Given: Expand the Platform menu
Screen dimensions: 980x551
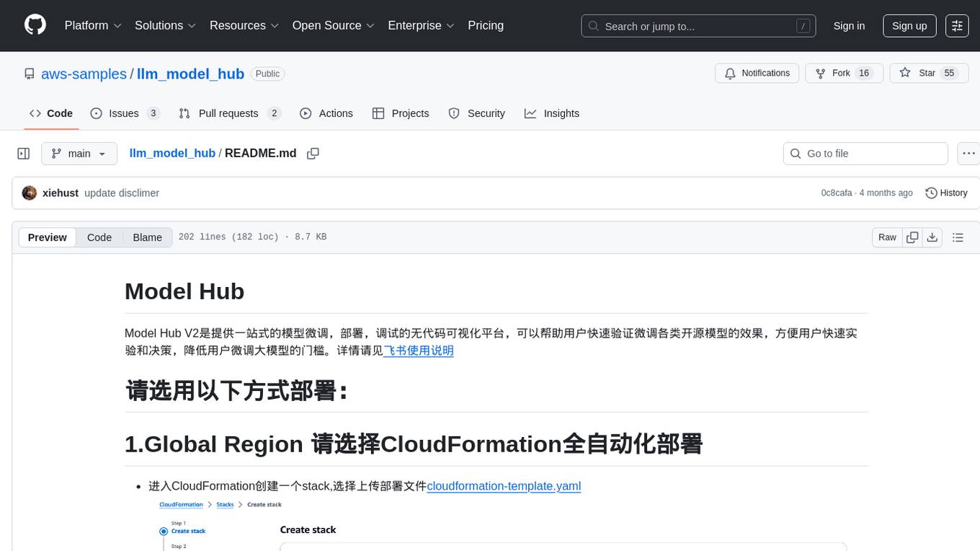Looking at the screenshot, I should pyautogui.click(x=93, y=25).
